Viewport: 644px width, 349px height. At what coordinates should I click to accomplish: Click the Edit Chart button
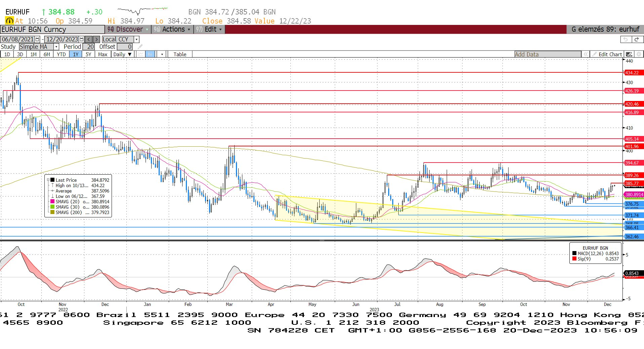pyautogui.click(x=607, y=54)
